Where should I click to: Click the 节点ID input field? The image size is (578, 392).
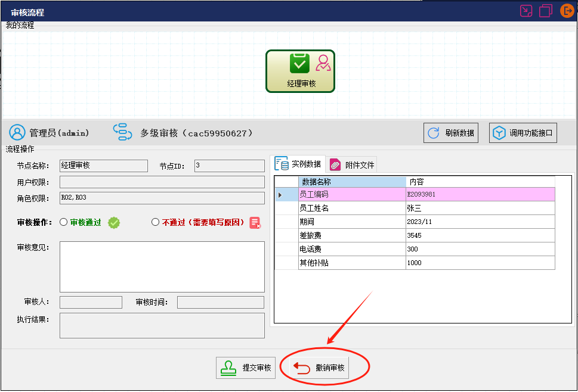coord(229,166)
